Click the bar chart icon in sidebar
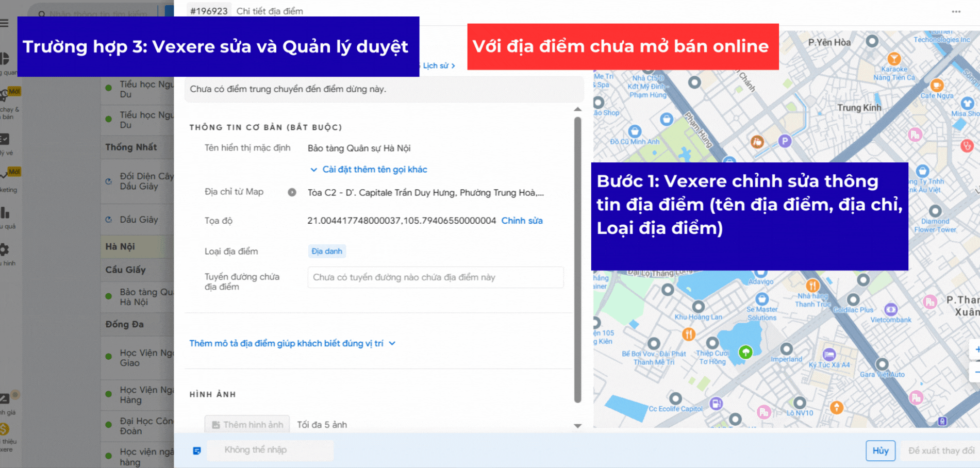980x468 pixels. [x=5, y=213]
